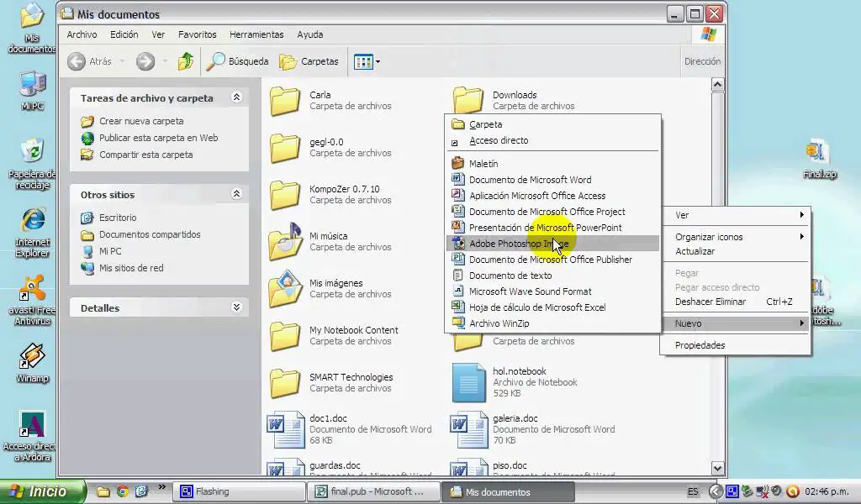This screenshot has height=504, width=861.
Task: Open Mi PC in Otros sitios
Action: (x=110, y=251)
